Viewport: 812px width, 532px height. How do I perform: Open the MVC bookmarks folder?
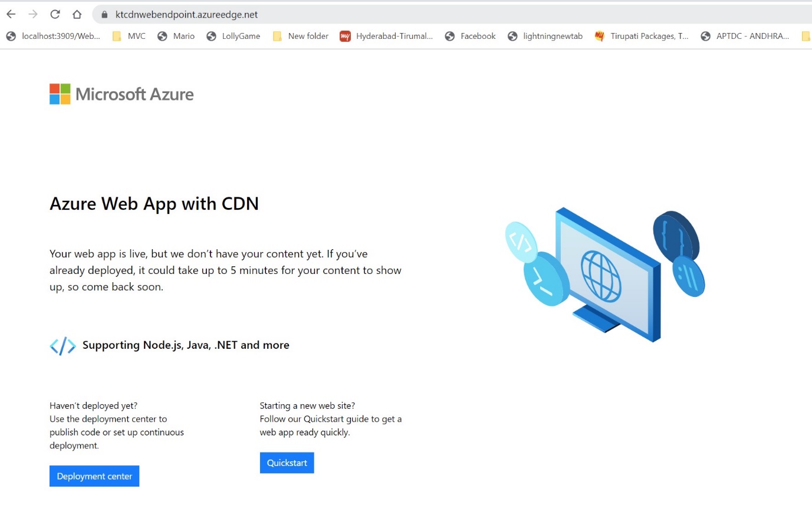(129, 36)
